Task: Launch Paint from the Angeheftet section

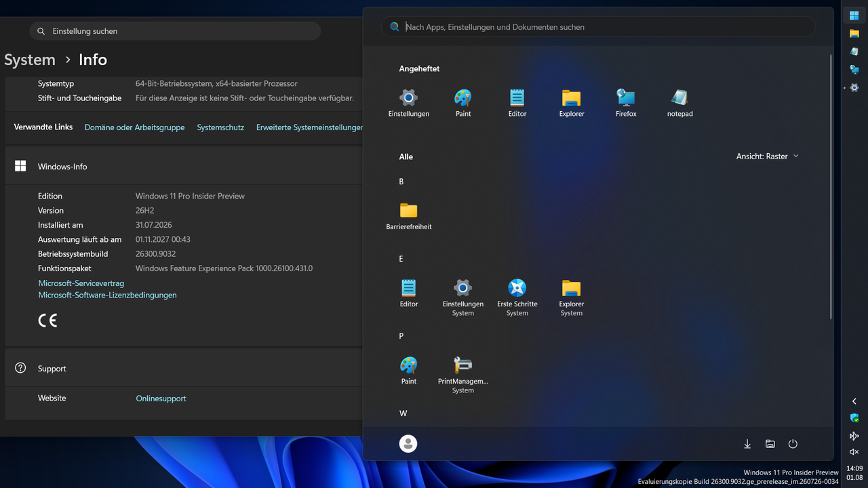Action: coord(463,104)
